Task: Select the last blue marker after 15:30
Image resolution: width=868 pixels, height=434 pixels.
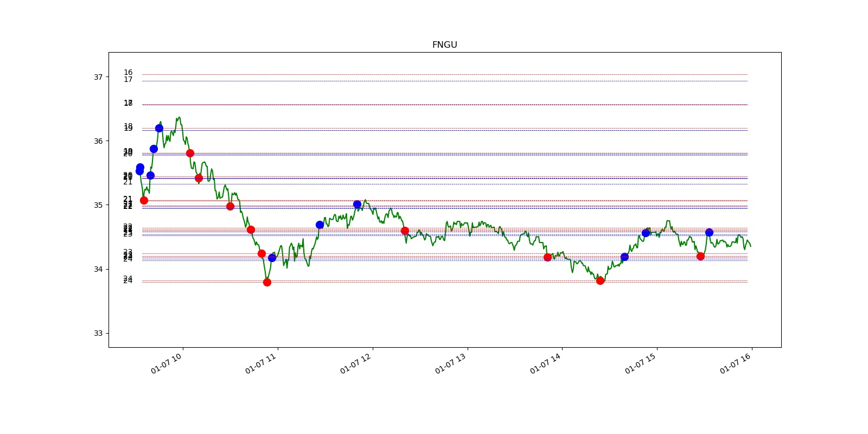Action: point(709,232)
